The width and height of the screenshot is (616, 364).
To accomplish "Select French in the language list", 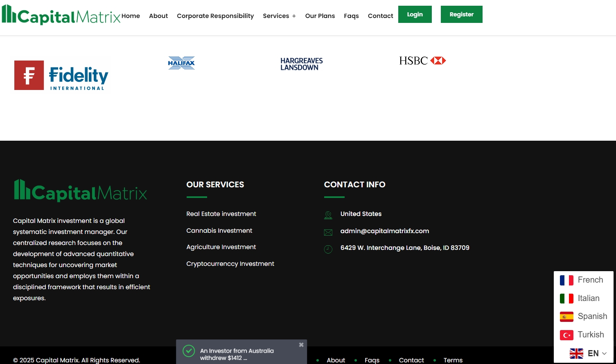I will point(591,280).
